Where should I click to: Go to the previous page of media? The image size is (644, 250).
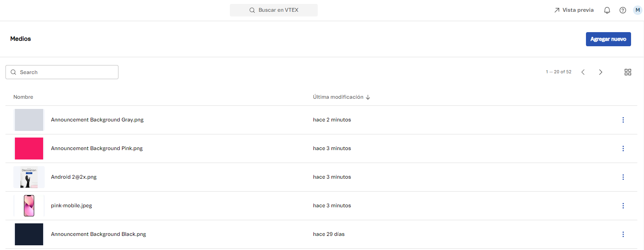coord(583,72)
